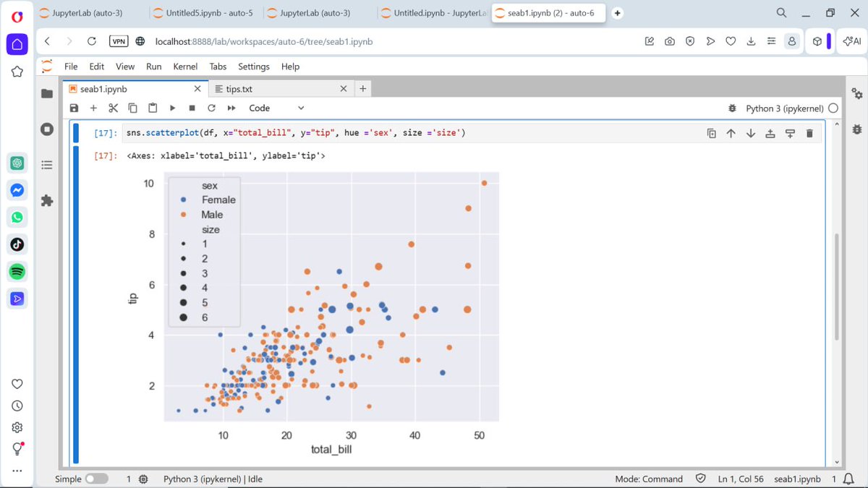The height and width of the screenshot is (488, 868).
Task: Move the cell down
Action: pyautogui.click(x=751, y=133)
